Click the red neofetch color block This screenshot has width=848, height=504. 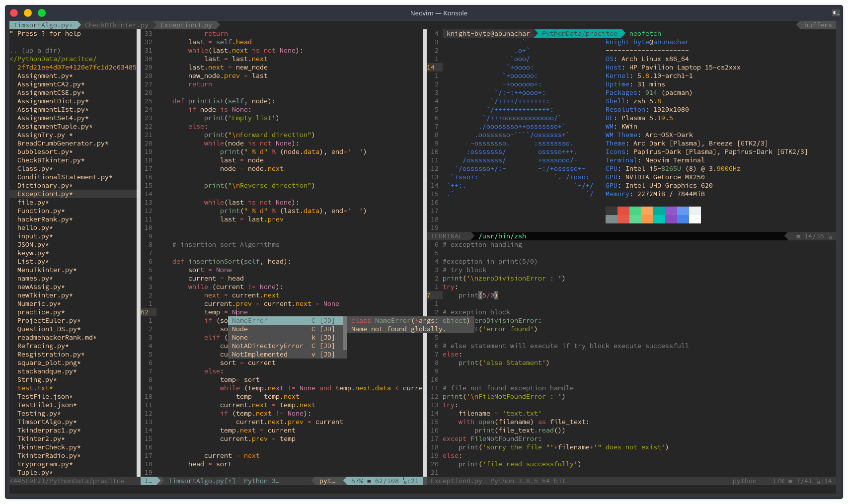(x=623, y=215)
